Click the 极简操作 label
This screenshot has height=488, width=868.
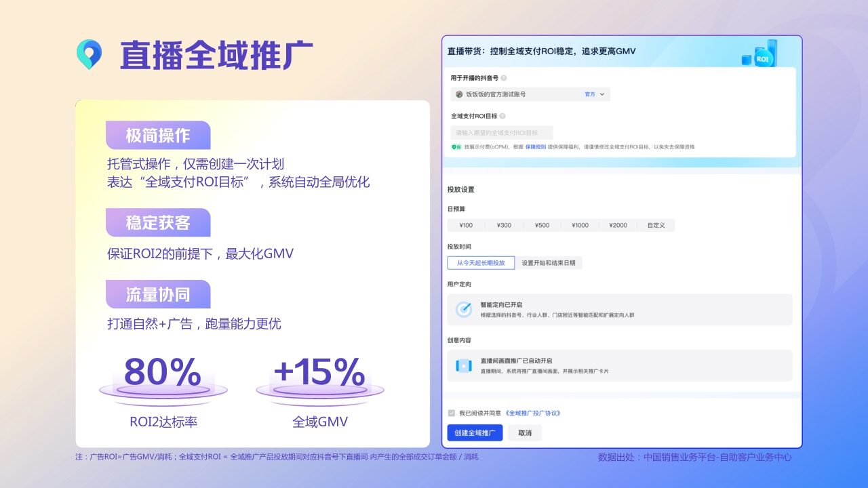pos(158,136)
